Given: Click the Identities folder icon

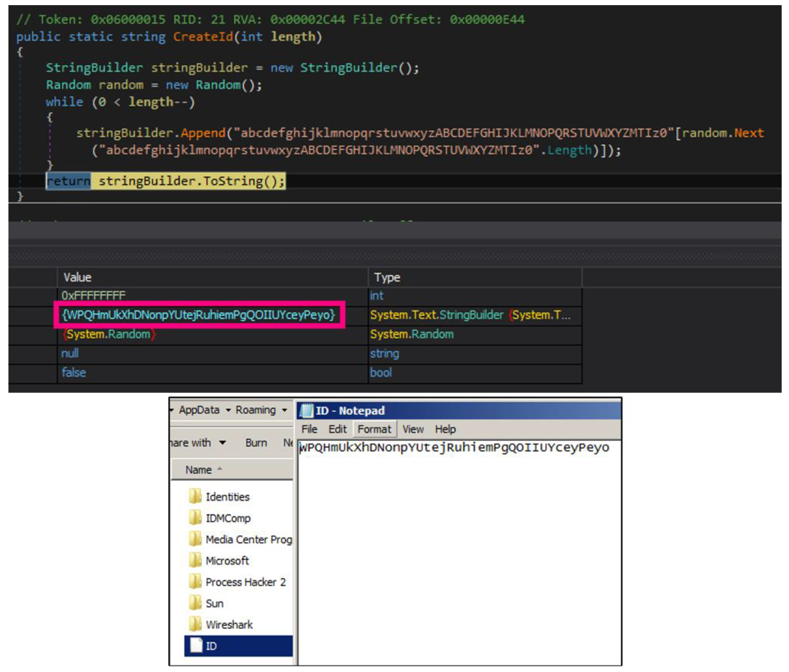Looking at the screenshot, I should pyautogui.click(x=195, y=496).
